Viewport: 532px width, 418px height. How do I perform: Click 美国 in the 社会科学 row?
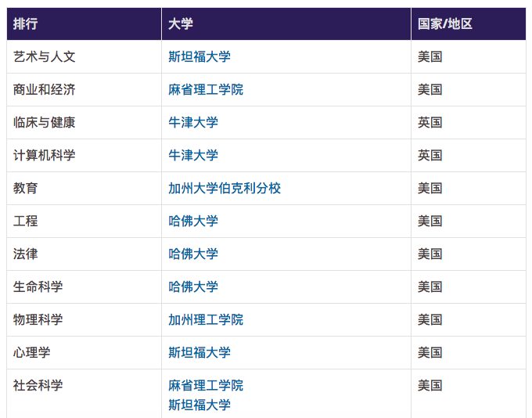pyautogui.click(x=430, y=385)
